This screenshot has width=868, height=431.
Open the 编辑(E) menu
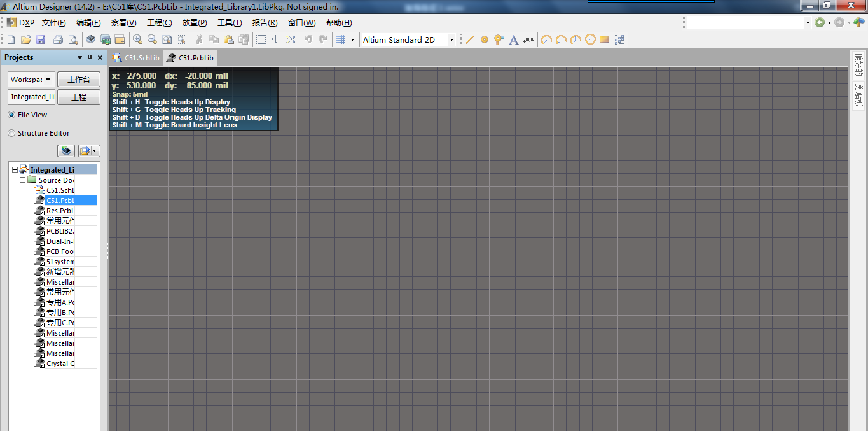click(x=88, y=22)
